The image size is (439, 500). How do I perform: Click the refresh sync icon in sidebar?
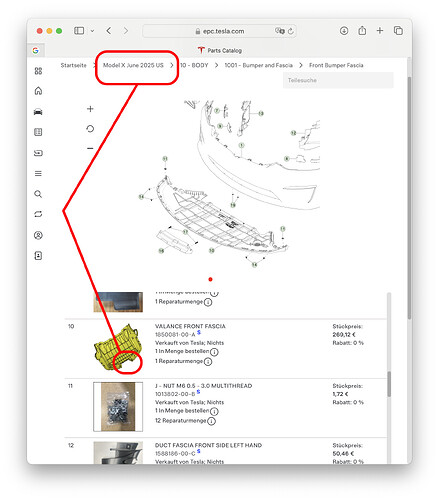coord(38,214)
